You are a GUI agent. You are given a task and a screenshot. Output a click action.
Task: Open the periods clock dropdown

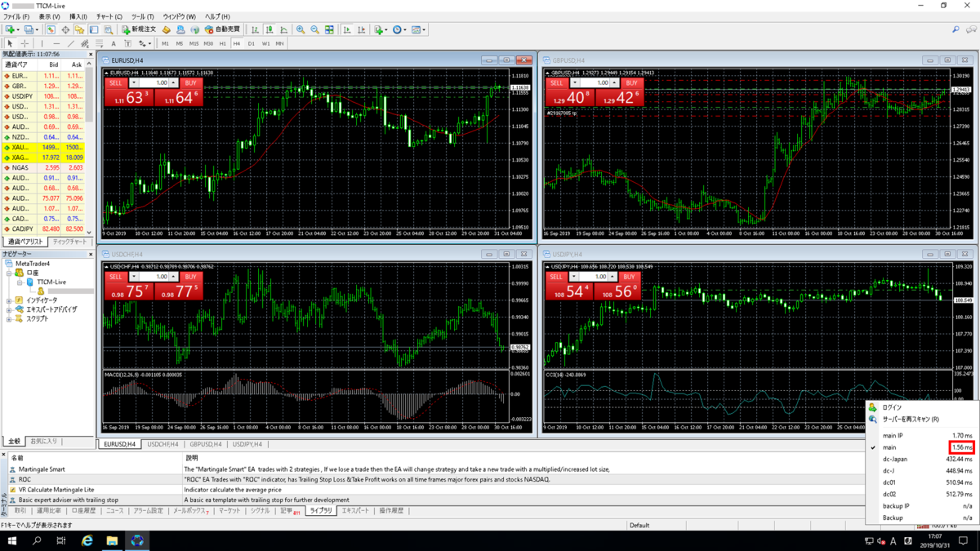click(x=399, y=29)
